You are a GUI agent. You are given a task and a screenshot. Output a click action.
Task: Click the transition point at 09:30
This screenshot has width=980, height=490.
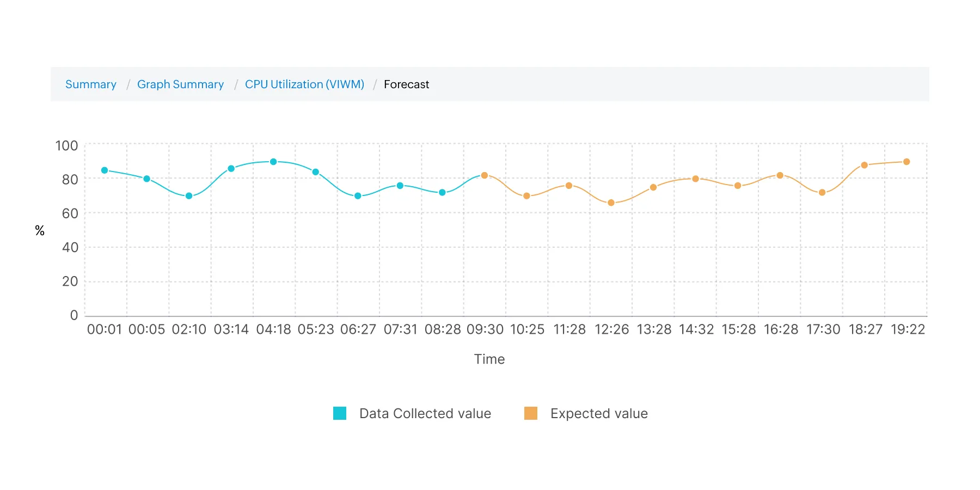pos(484,175)
